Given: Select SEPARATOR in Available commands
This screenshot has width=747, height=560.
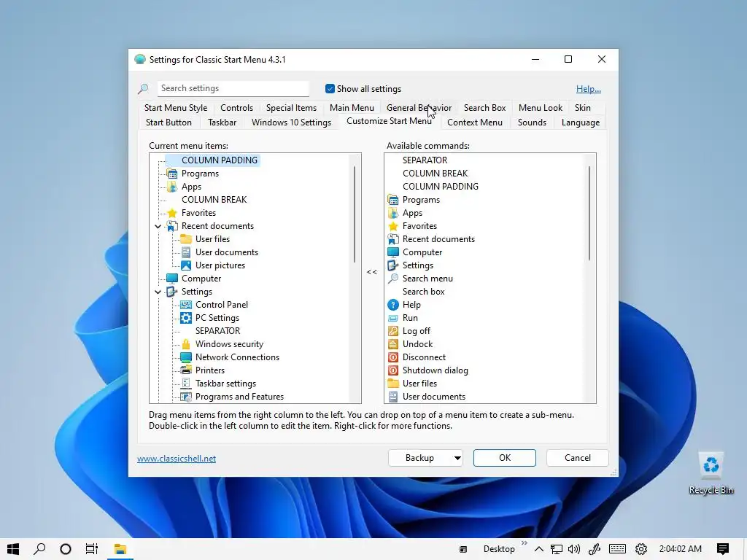Looking at the screenshot, I should [x=425, y=160].
